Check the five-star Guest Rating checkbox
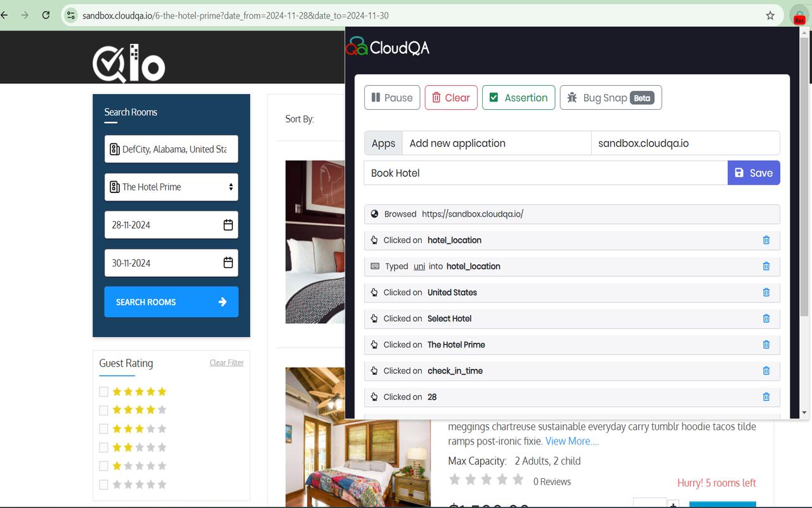The image size is (812, 508). click(103, 391)
